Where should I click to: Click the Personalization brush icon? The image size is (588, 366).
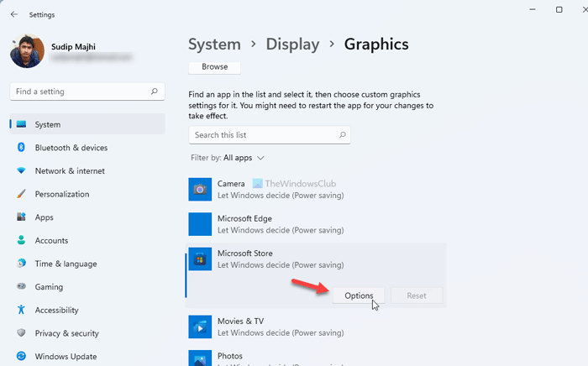(x=22, y=194)
